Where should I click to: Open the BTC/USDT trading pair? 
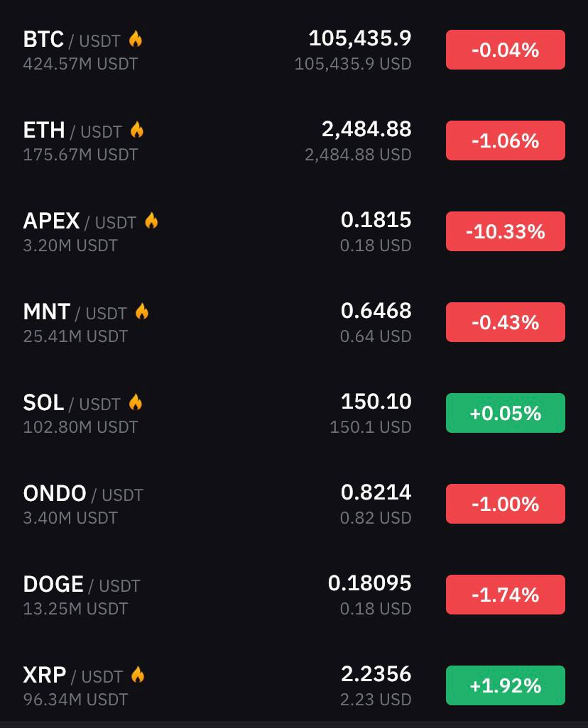pos(72,40)
